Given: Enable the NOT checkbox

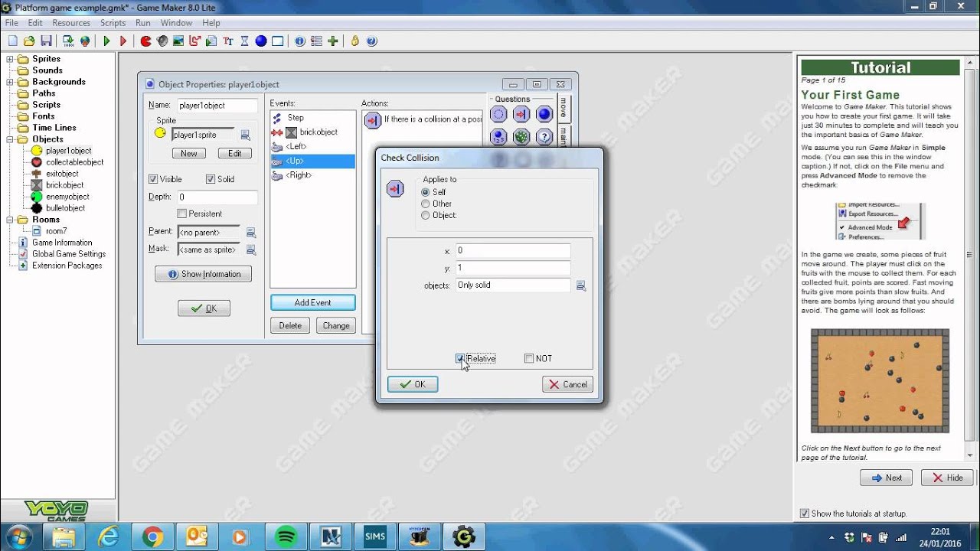Looking at the screenshot, I should [529, 358].
